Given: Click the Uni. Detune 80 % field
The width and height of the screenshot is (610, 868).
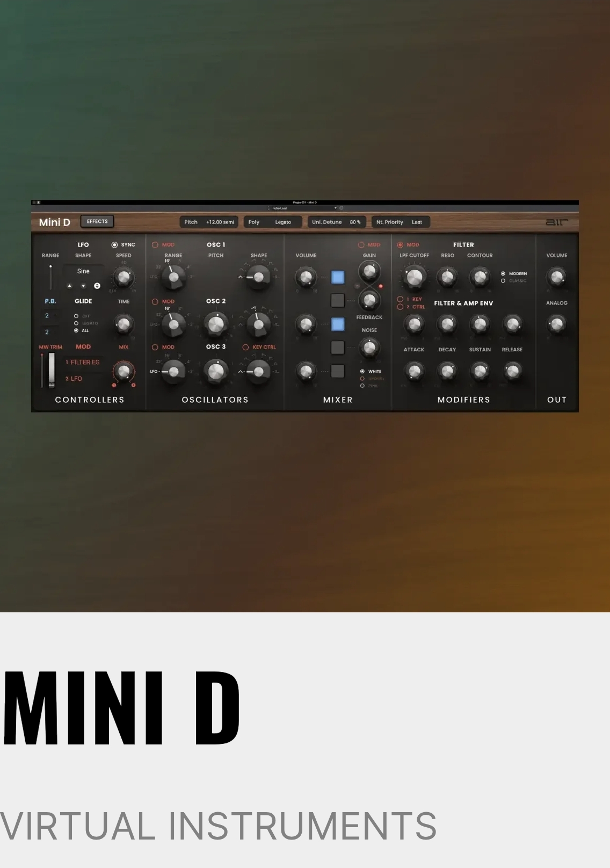Looking at the screenshot, I should click(x=337, y=222).
